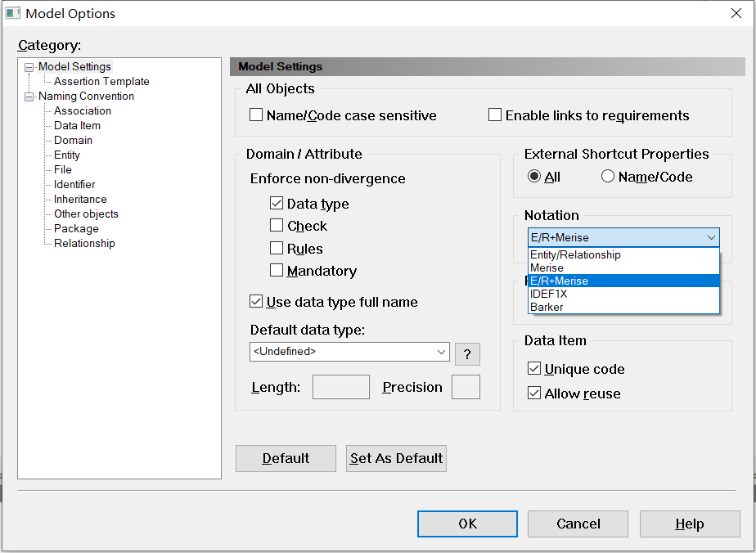The width and height of the screenshot is (756, 553).
Task: Select the Name/Code radio button
Action: [606, 176]
